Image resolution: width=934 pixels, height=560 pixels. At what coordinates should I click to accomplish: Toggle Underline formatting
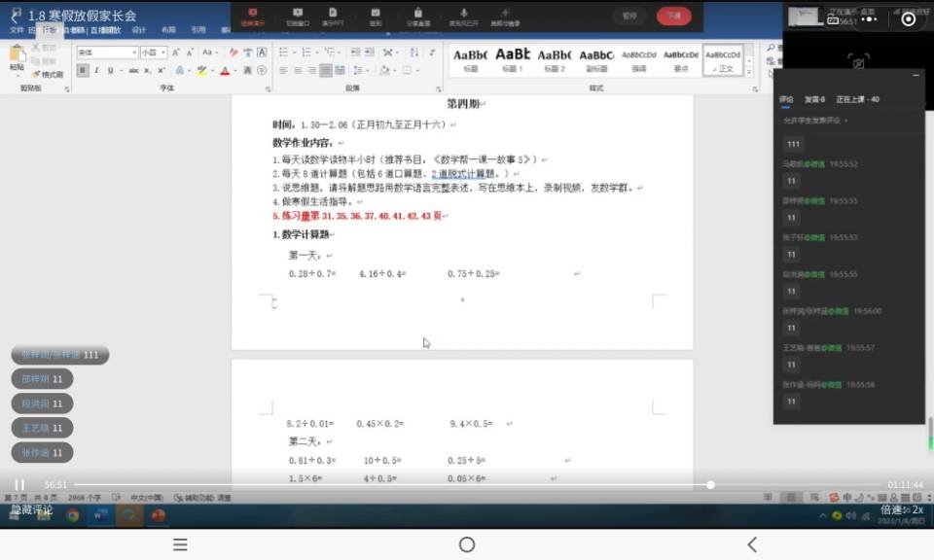[110, 70]
